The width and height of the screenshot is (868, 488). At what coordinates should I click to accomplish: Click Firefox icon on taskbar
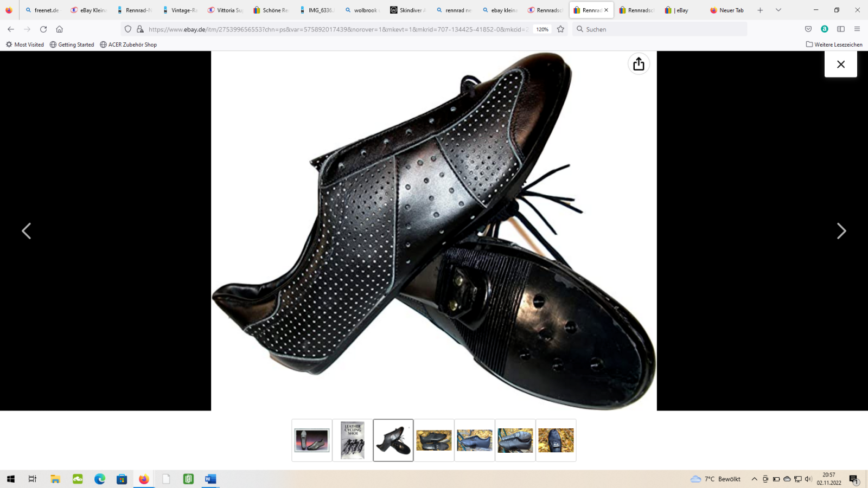144,479
